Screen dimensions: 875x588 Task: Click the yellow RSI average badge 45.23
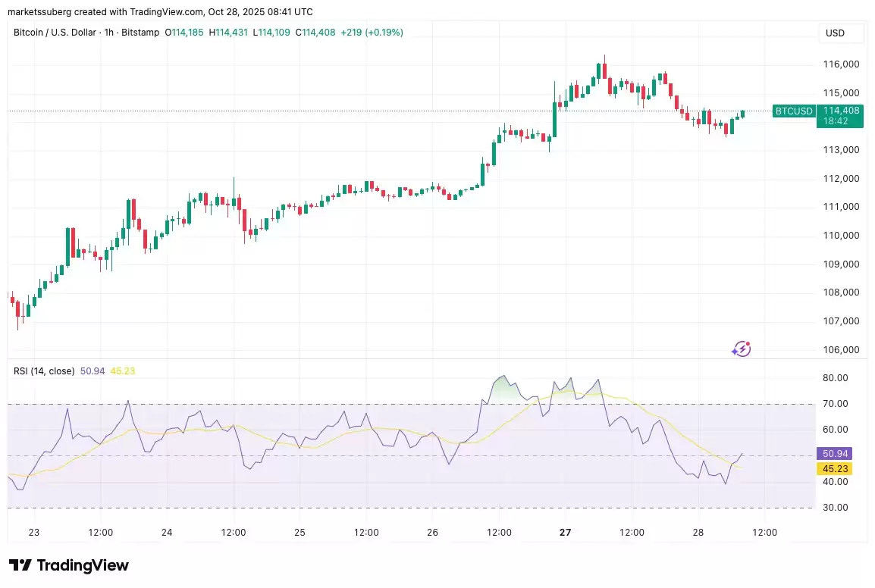[x=835, y=468]
